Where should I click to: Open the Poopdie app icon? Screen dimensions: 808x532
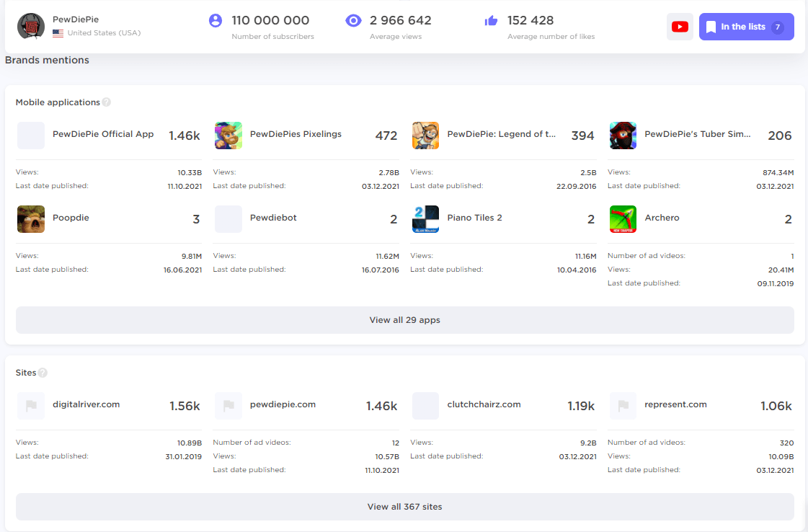(31, 219)
